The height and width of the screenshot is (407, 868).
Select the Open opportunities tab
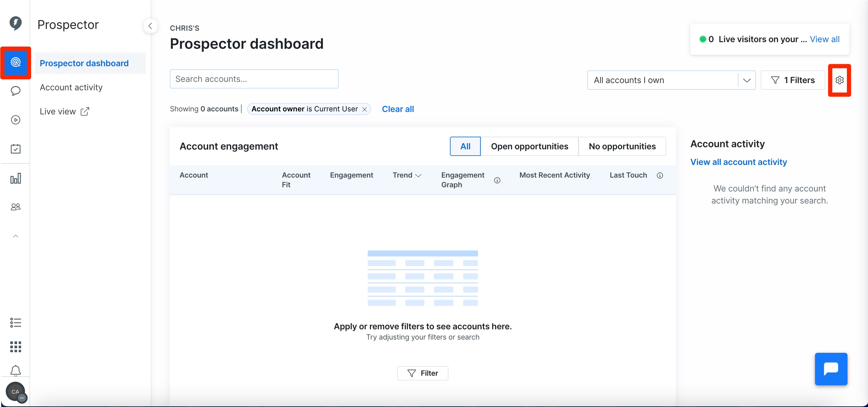coord(529,146)
